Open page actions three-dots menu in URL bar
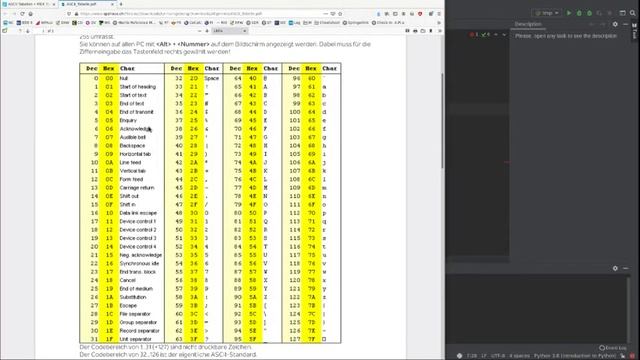This screenshot has width=640, height=360. coord(325,13)
